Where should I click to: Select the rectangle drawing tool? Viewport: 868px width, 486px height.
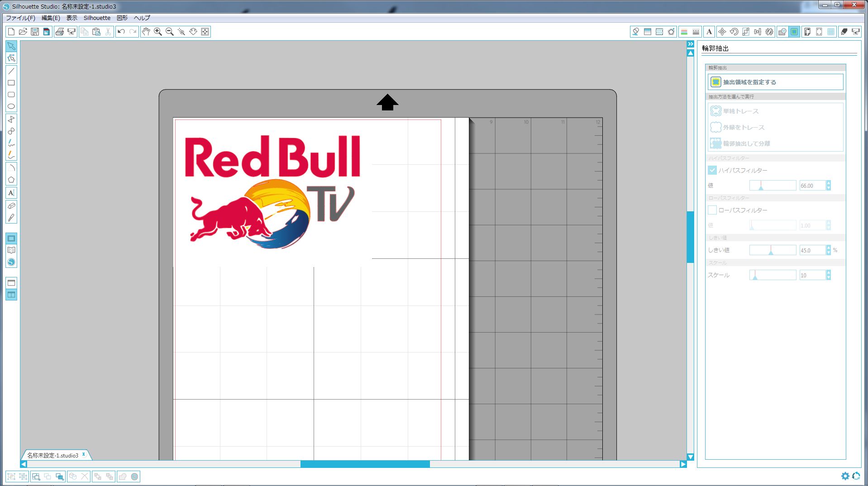(x=11, y=83)
